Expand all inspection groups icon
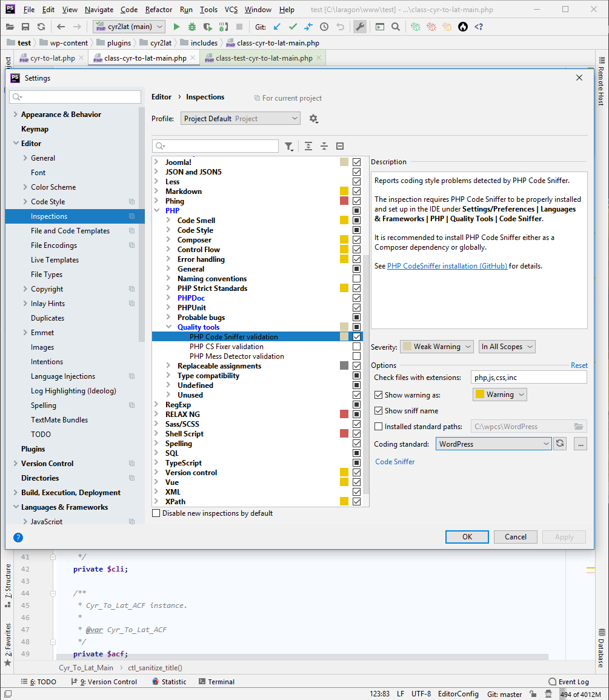This screenshot has width=609, height=700. pyautogui.click(x=308, y=147)
